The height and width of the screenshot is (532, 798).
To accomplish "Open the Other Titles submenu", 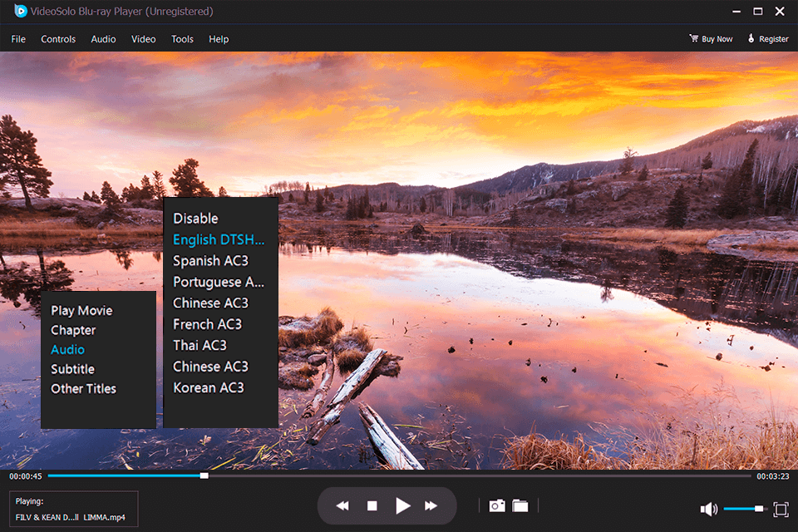I will 83,388.
